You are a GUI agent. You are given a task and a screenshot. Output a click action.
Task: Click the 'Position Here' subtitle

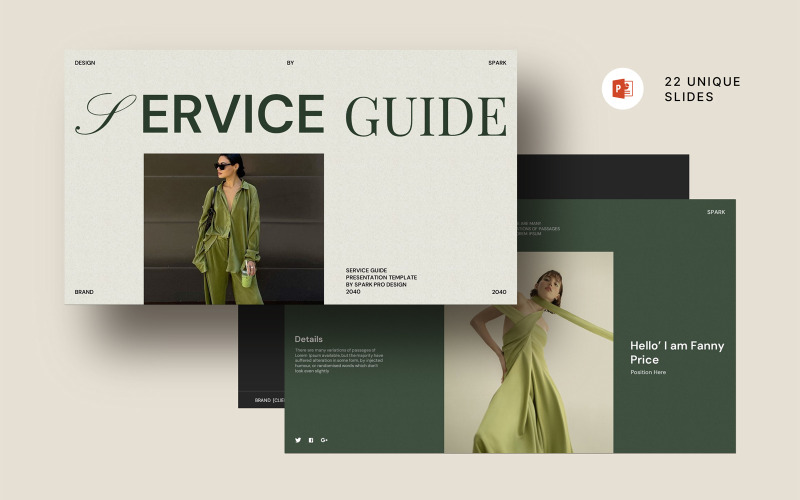(x=648, y=372)
